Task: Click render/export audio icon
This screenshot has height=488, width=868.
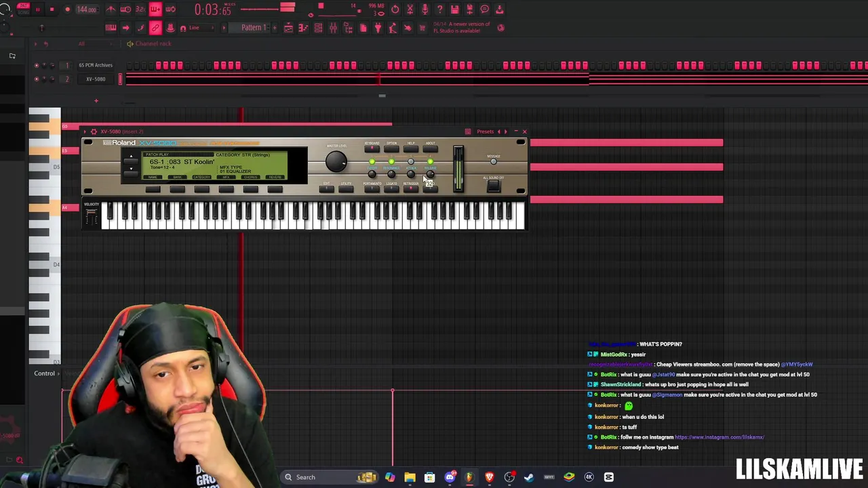Action: coord(469,9)
